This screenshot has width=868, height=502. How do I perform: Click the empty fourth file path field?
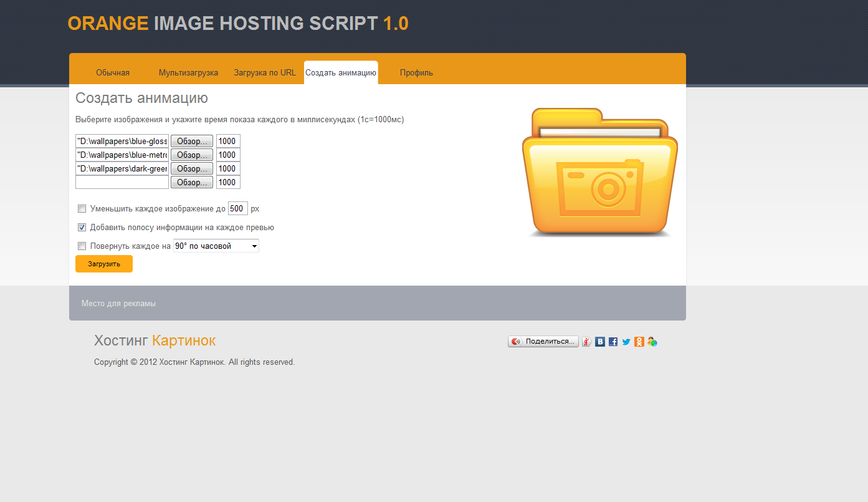(122, 182)
